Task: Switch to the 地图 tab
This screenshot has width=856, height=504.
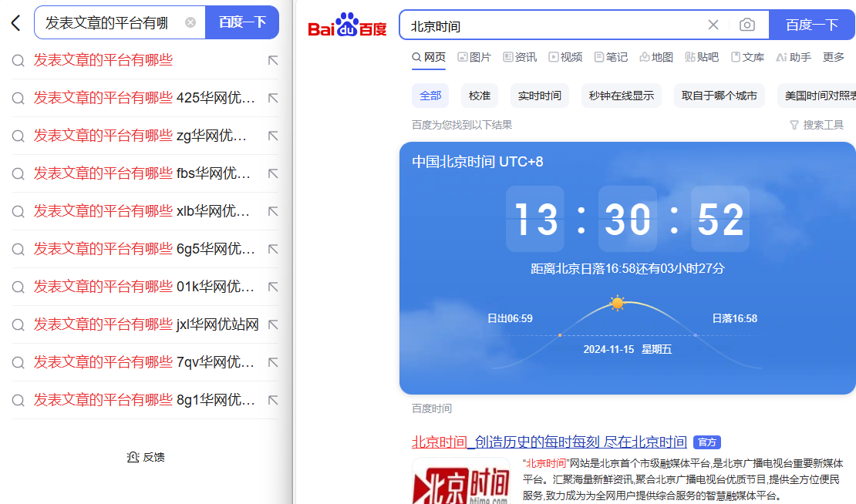Action: pos(656,57)
